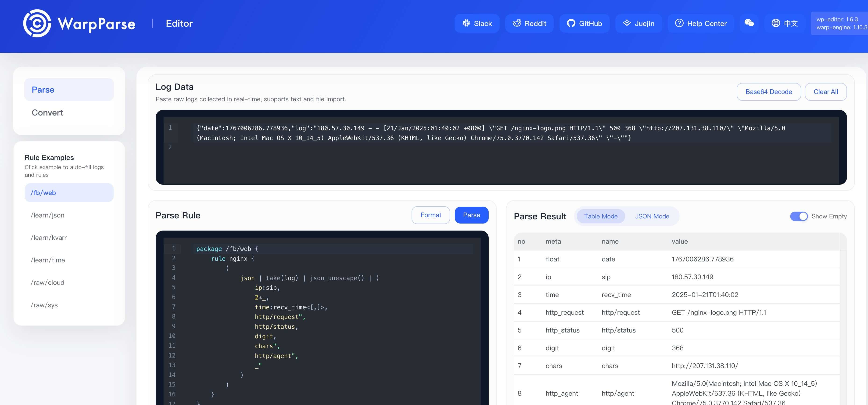Open the Juejin community link
Viewport: 868px width, 405px height.
pos(638,23)
